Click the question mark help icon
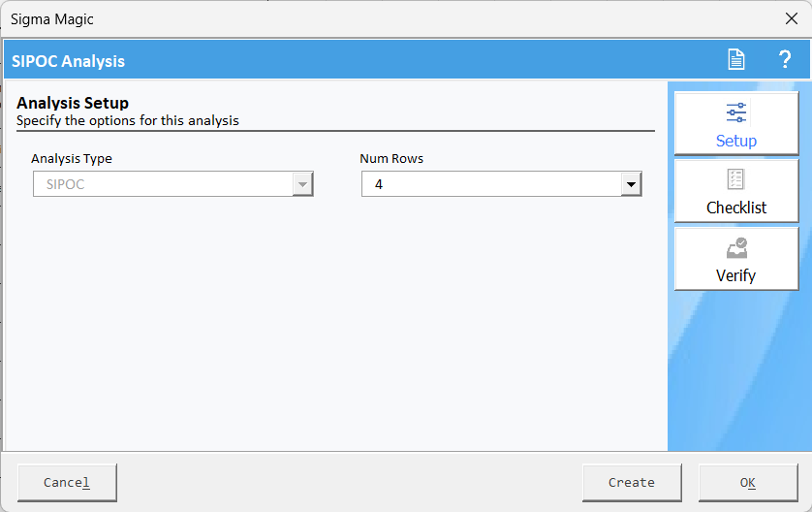Screen dimensions: 812x512 [785, 59]
